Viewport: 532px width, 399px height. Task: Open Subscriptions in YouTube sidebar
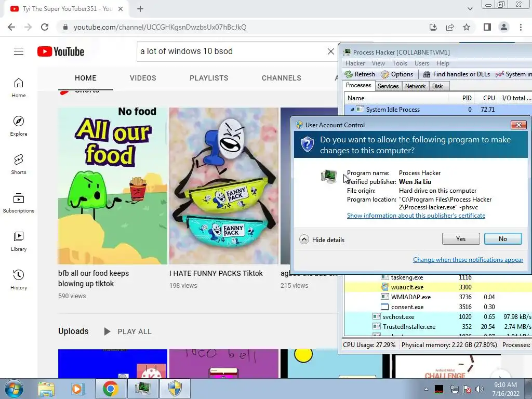click(19, 203)
